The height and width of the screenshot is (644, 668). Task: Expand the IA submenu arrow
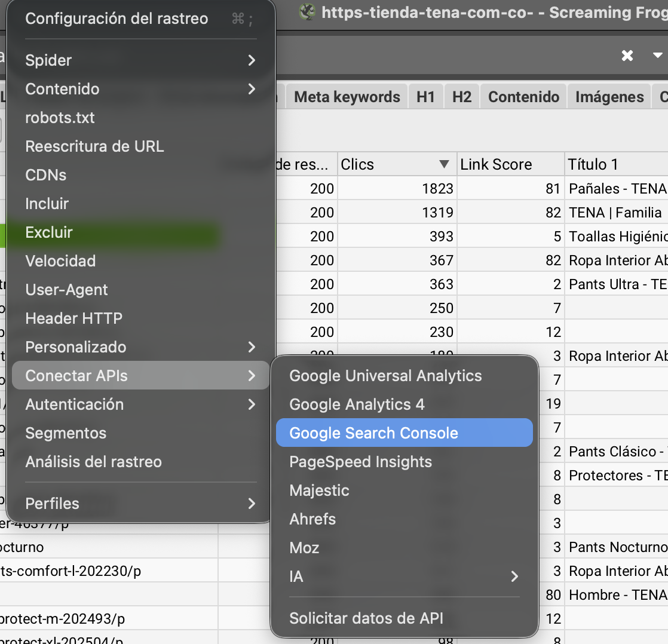(514, 576)
